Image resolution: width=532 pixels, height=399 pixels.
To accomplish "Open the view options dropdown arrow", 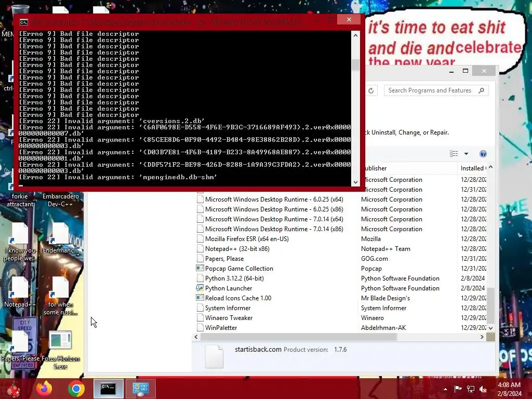I will [466, 154].
